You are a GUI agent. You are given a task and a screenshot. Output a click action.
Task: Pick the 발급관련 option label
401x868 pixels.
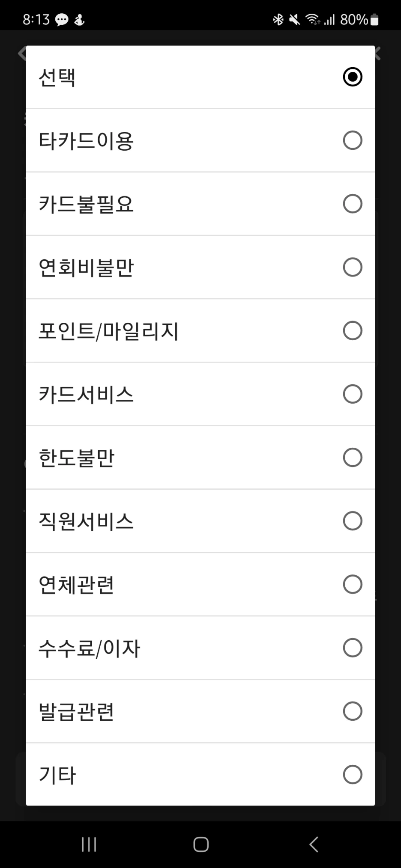[x=76, y=711]
